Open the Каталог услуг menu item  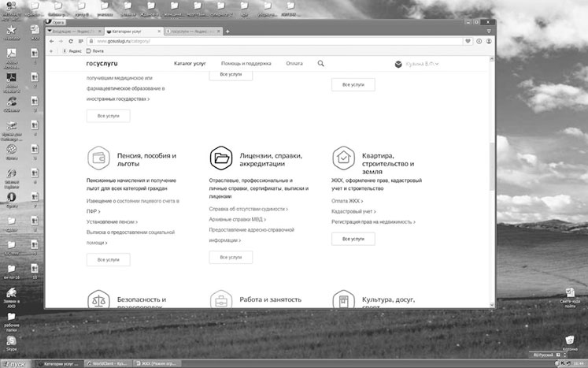[x=189, y=63]
